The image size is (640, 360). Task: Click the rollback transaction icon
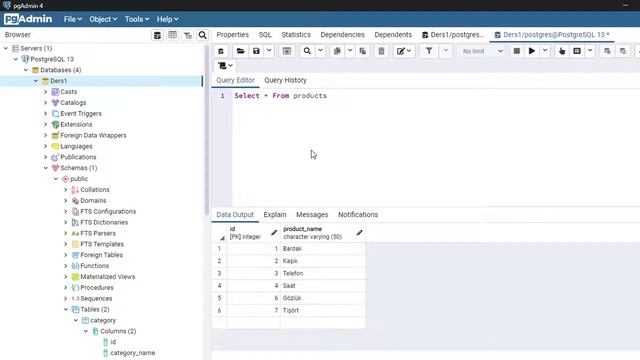[623, 51]
